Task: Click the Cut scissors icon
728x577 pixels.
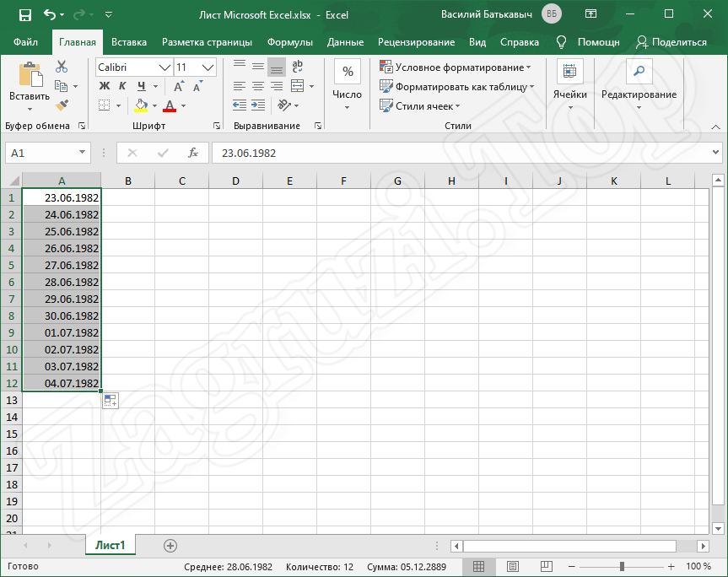Action: pos(62,67)
